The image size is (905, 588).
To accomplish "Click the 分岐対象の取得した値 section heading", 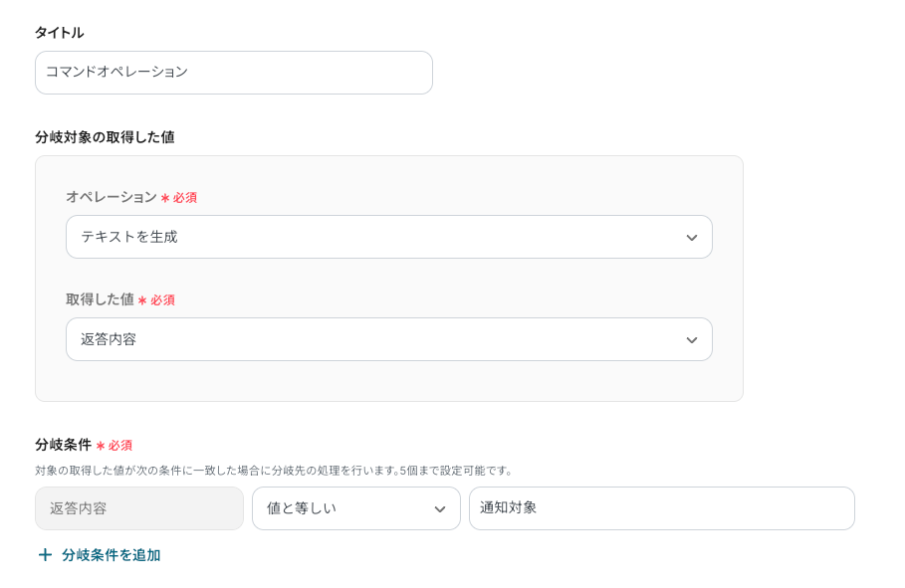I will 105,137.
